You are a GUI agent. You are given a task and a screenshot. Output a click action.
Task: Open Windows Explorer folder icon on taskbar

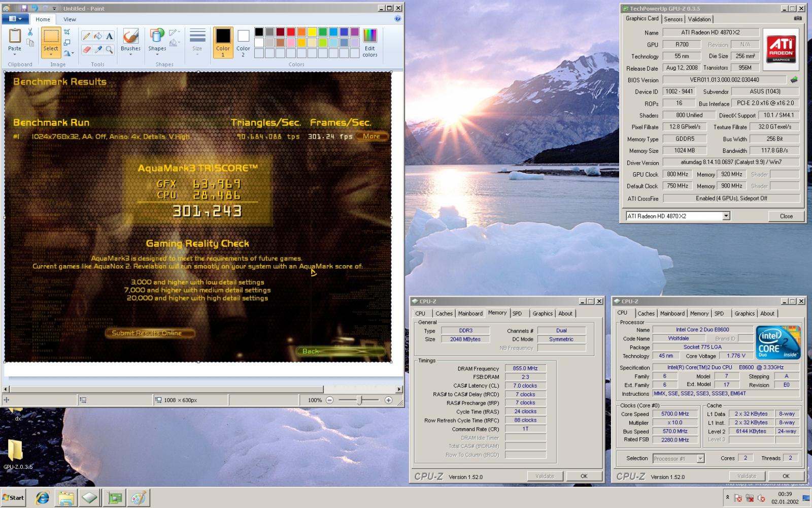coord(65,498)
